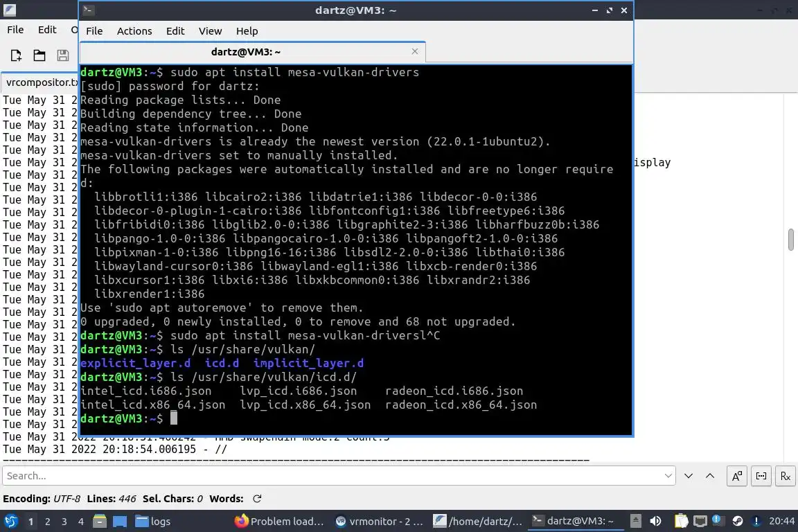798x532 pixels.
Task: Click the blue notification tray icon
Action: pos(716,520)
